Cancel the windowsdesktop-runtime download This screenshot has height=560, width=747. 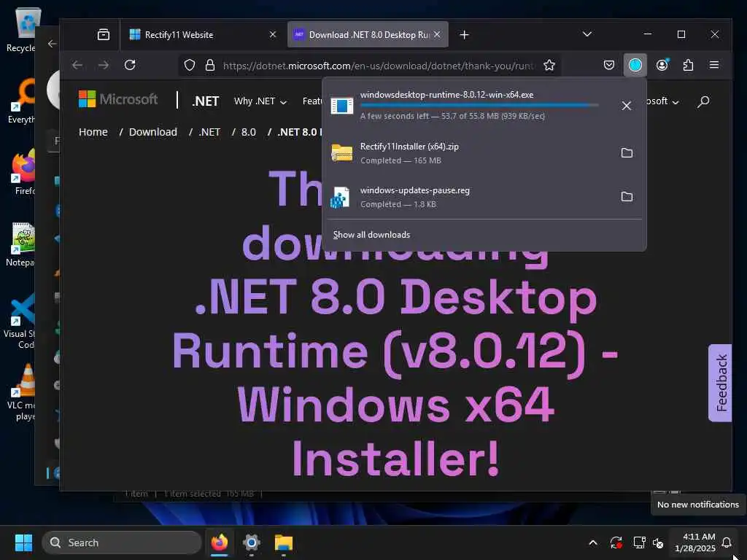pyautogui.click(x=627, y=106)
